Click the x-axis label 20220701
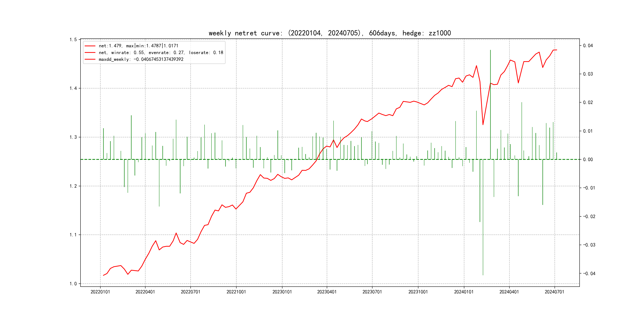644x322 pixels. [190, 292]
